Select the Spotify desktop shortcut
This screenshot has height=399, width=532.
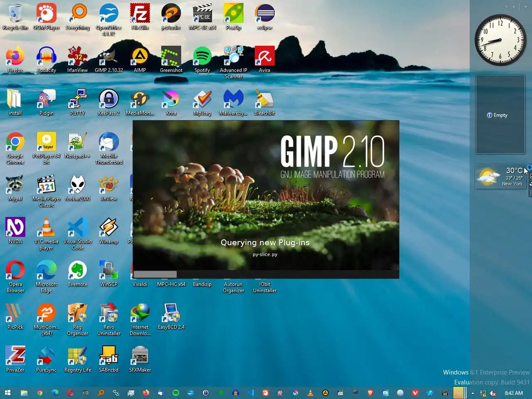click(x=202, y=59)
